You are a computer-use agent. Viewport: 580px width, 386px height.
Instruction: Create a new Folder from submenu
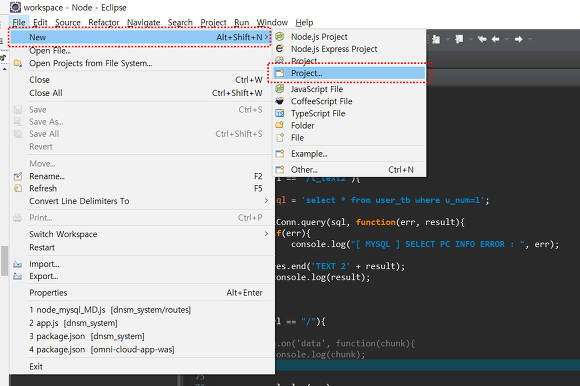tap(349, 126)
